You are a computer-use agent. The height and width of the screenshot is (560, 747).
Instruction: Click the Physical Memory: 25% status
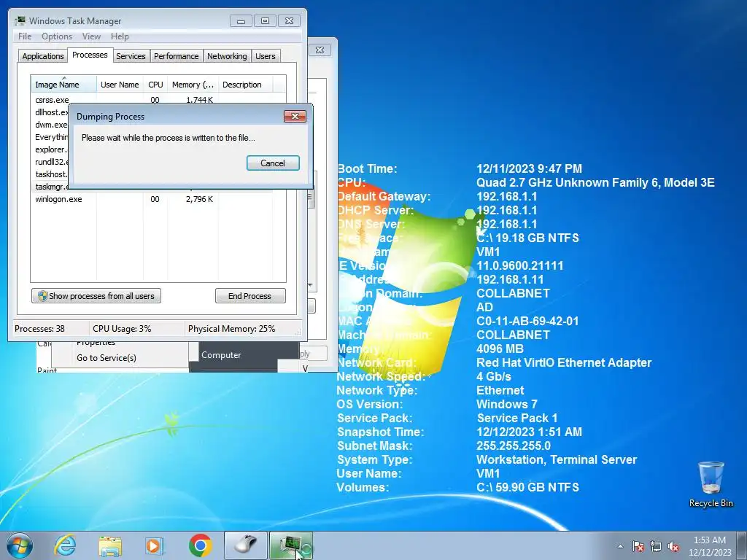tap(231, 329)
